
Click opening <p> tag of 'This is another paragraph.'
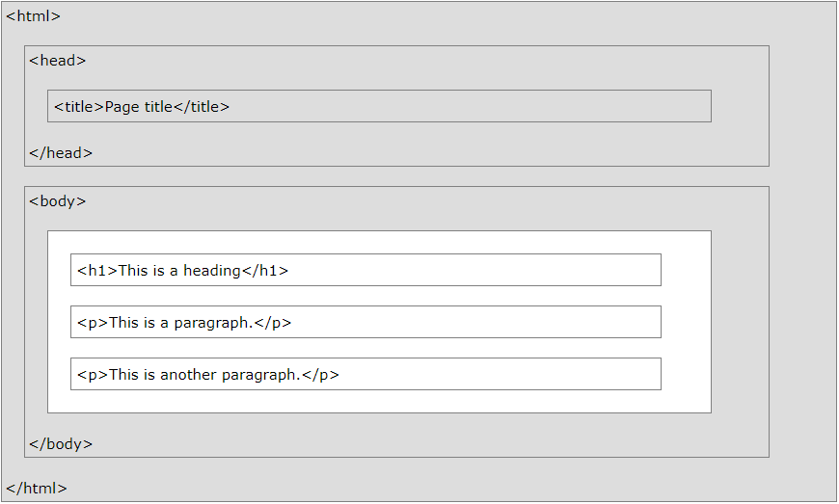[x=93, y=375]
